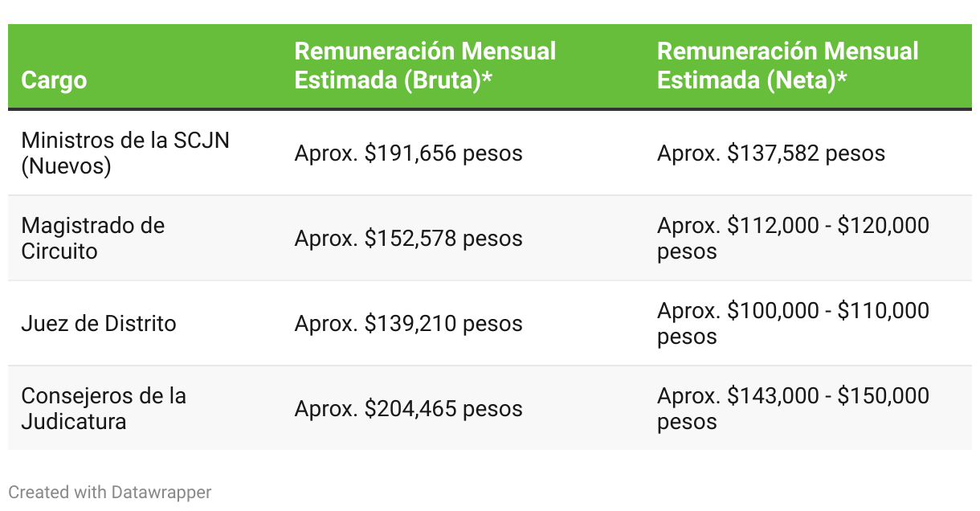Select the Remuneración Mensual Estimada (Bruta) header
This screenshot has height=511, width=980.
425,66
